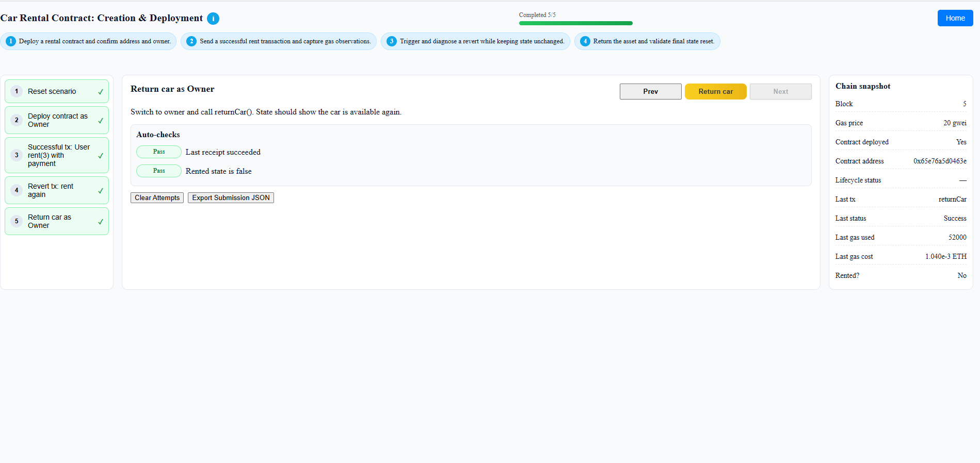980x463 pixels.
Task: Select the Trigger and diagnose revert objective
Action: 476,41
